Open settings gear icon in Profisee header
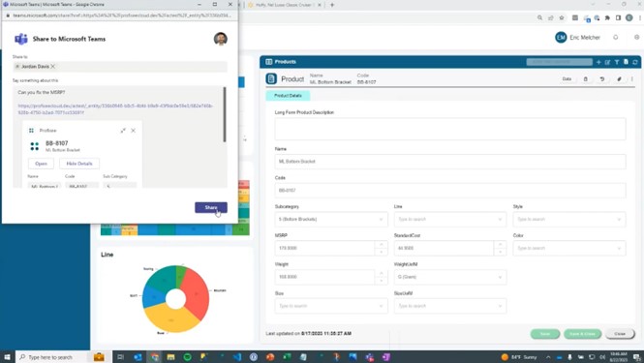Screen dimensions: 644x363 point(636,38)
